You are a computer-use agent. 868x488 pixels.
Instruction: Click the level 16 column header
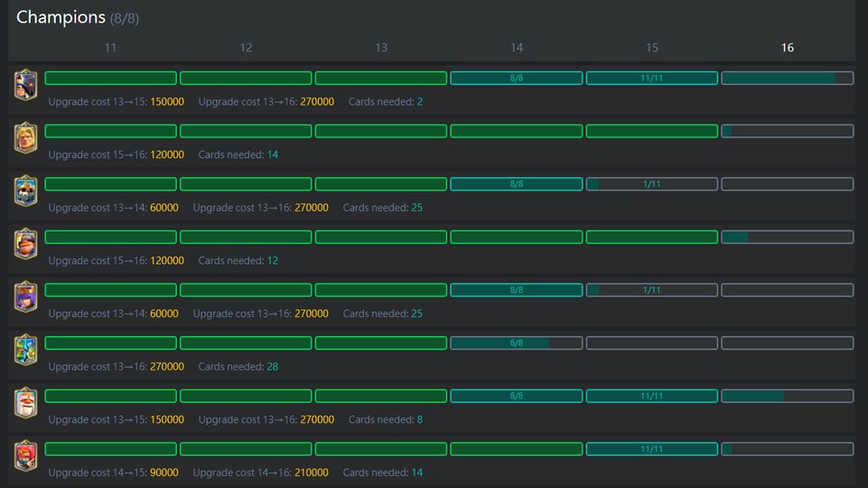click(x=787, y=48)
